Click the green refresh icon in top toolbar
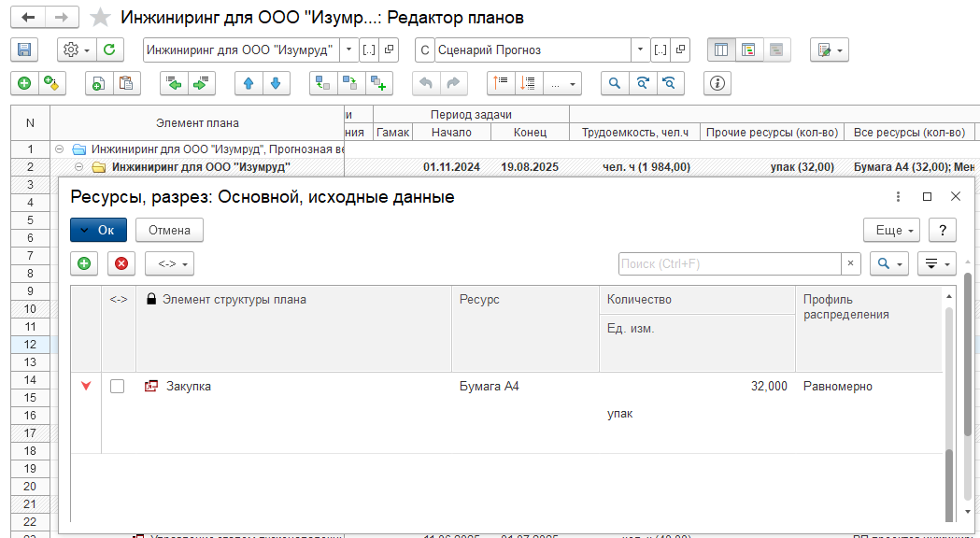Screen dimensions: 980x538 pos(110,50)
